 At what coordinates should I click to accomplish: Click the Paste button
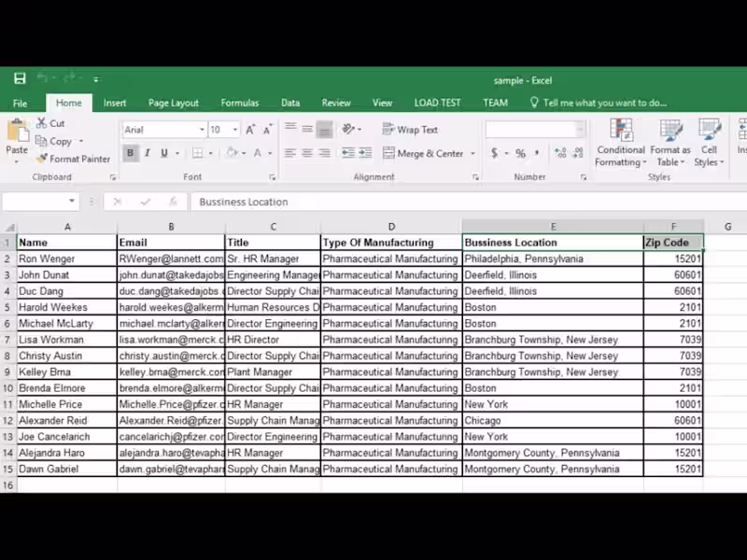pos(17,141)
